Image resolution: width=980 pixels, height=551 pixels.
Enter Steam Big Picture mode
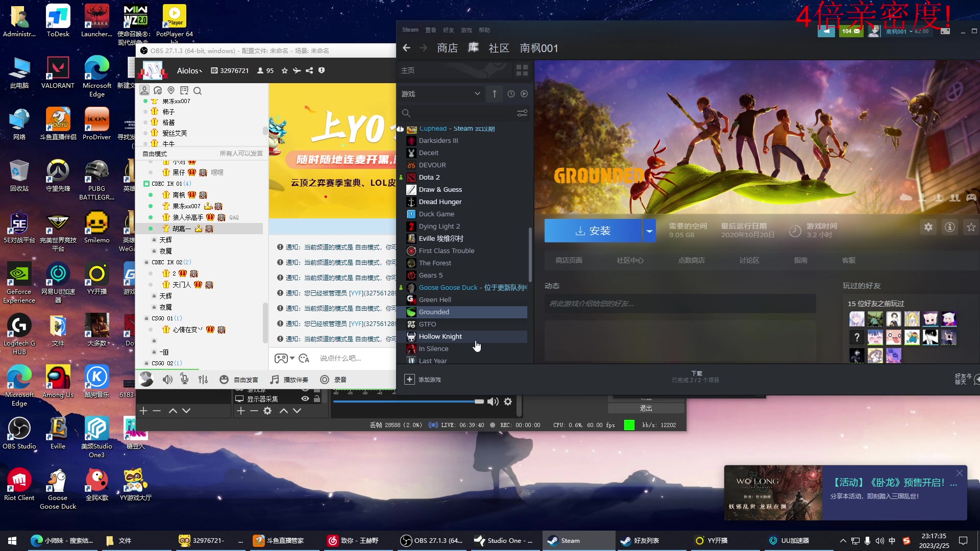(x=945, y=31)
